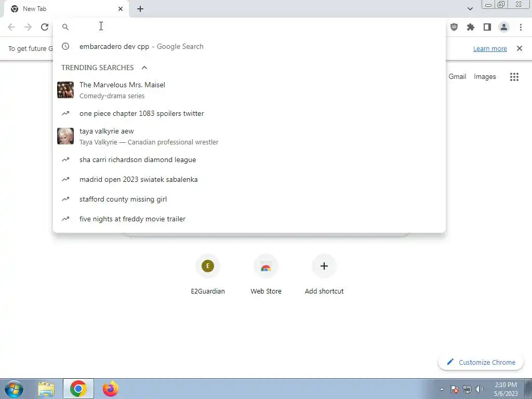Open the clock showing 2:10 PM
The width and height of the screenshot is (532, 399).
tap(506, 389)
